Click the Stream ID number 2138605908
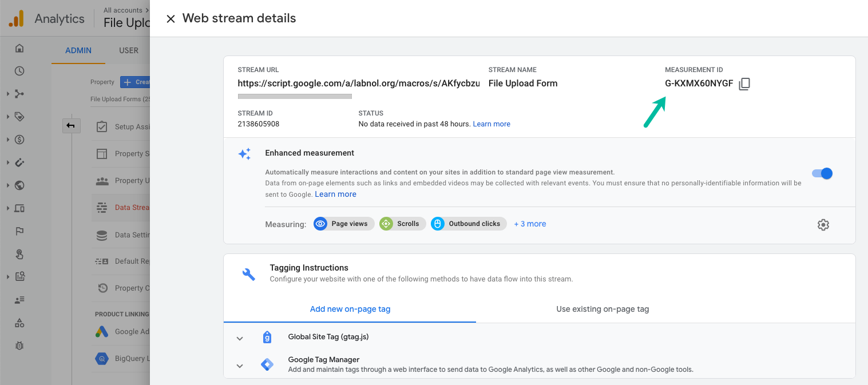Image resolution: width=868 pixels, height=385 pixels. point(259,124)
